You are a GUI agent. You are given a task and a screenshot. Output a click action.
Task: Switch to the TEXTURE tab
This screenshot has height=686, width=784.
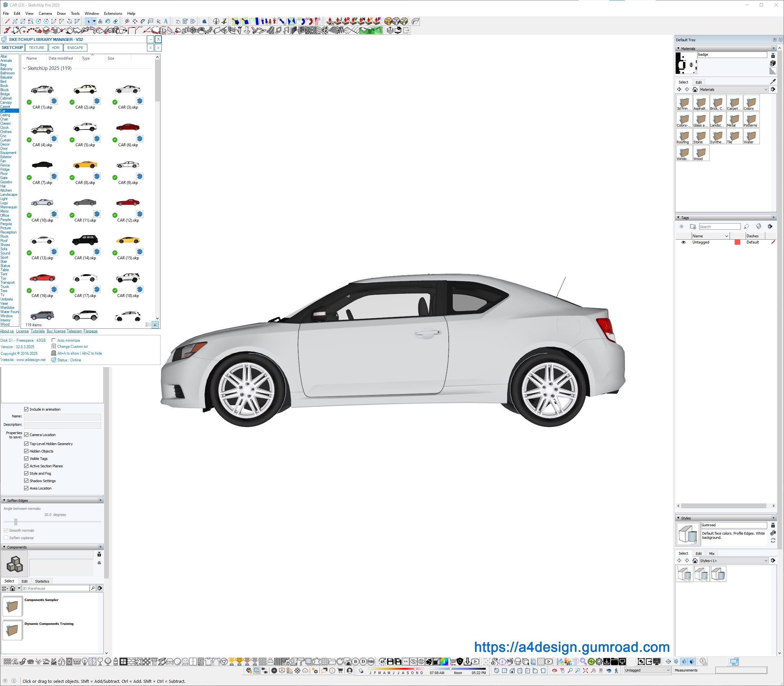[x=36, y=48]
